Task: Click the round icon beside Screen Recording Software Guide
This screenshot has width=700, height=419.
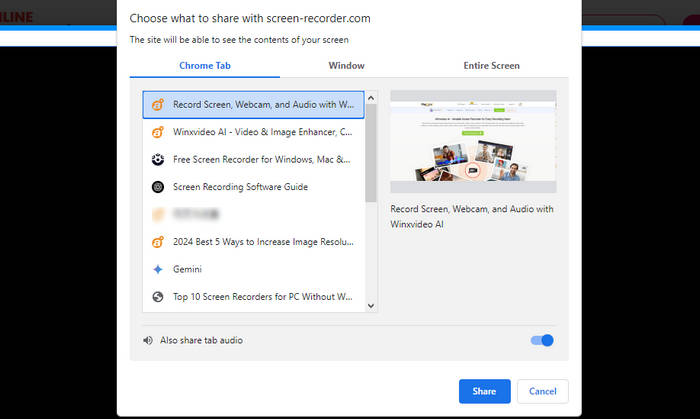Action: pyautogui.click(x=158, y=187)
